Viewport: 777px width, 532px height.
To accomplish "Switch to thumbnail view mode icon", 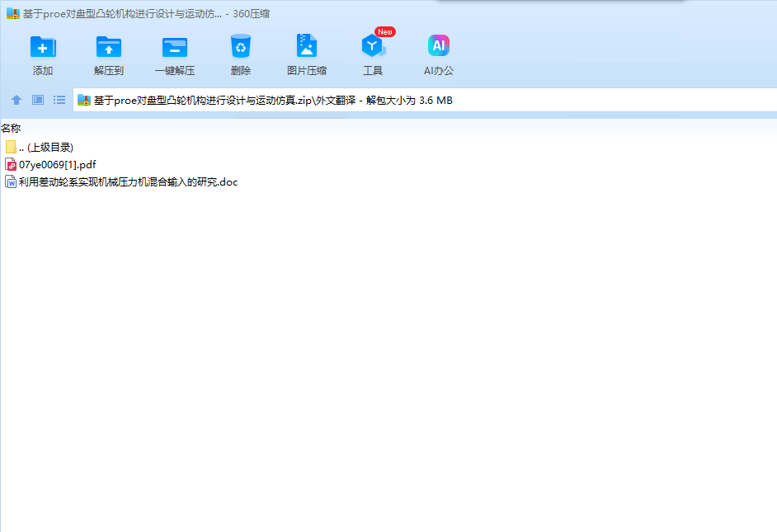I will 38,100.
